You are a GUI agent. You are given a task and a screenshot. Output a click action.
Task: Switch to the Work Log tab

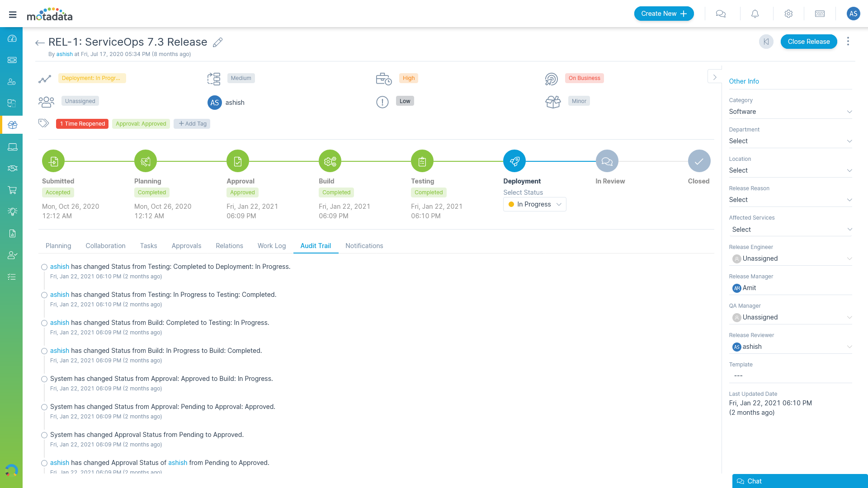(x=272, y=246)
